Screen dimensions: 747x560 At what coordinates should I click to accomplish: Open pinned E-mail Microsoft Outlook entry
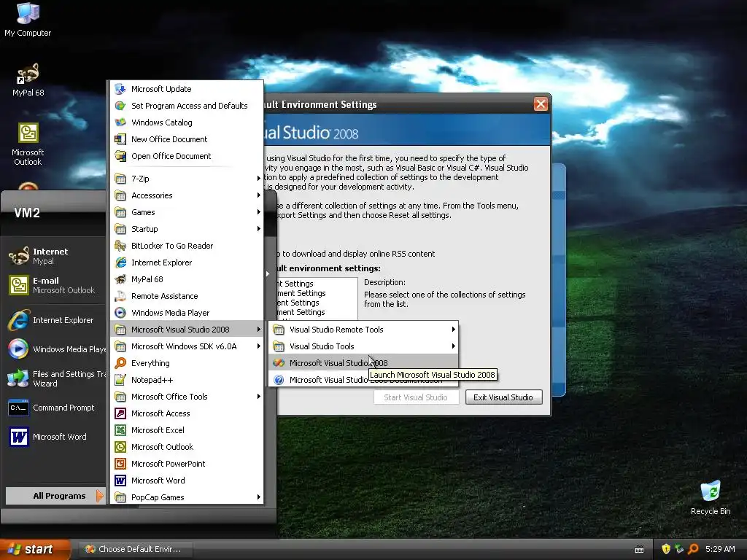(55, 285)
